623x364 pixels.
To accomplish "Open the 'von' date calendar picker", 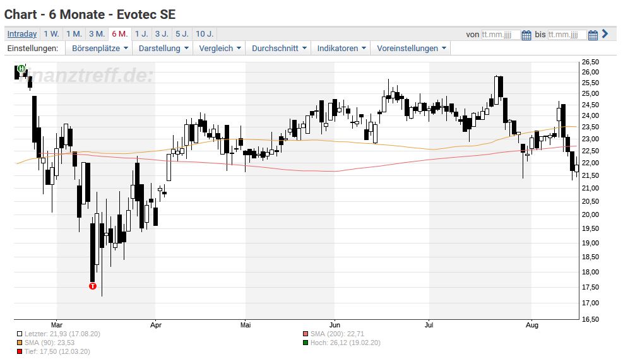I will coord(526,35).
